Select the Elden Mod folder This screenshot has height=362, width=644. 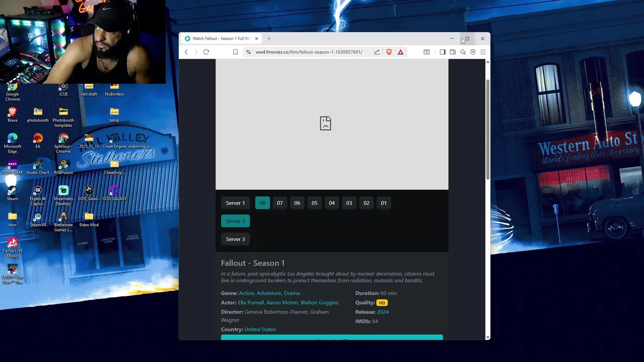coord(89,219)
